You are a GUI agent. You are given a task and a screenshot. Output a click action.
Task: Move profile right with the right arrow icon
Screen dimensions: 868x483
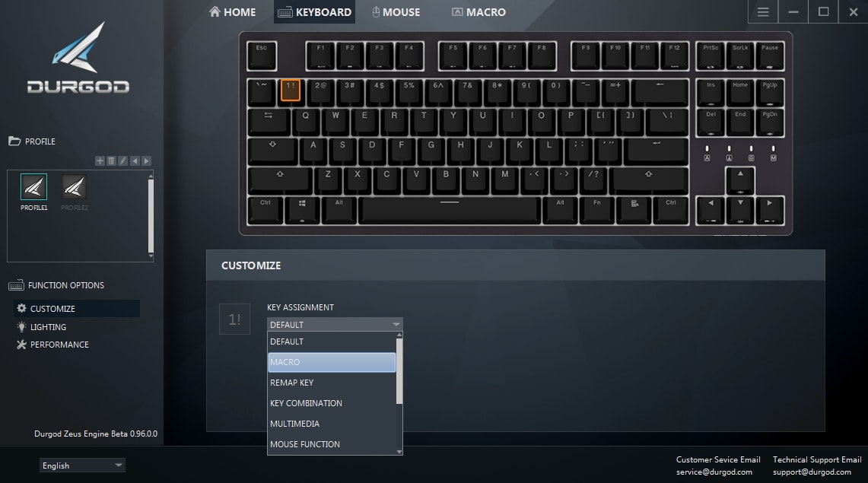(146, 161)
